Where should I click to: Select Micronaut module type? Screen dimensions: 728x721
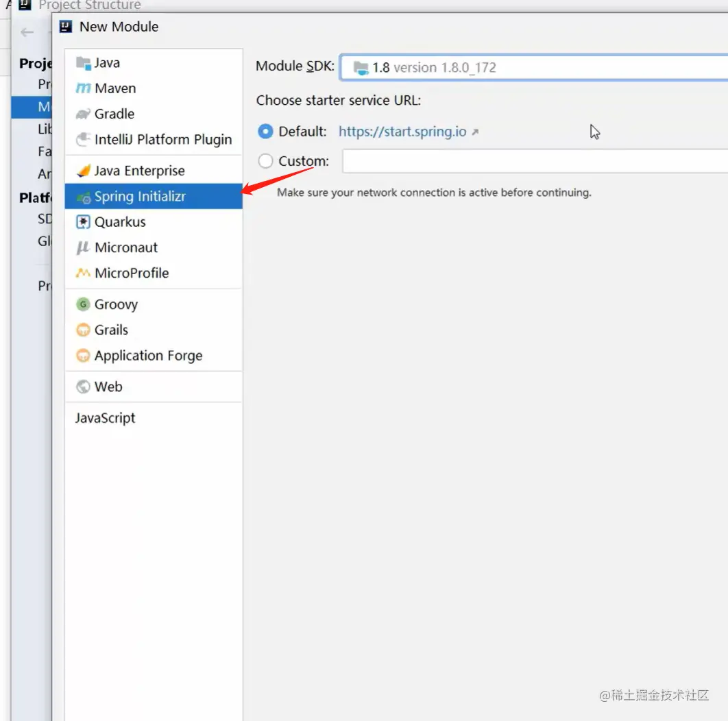[154, 247]
